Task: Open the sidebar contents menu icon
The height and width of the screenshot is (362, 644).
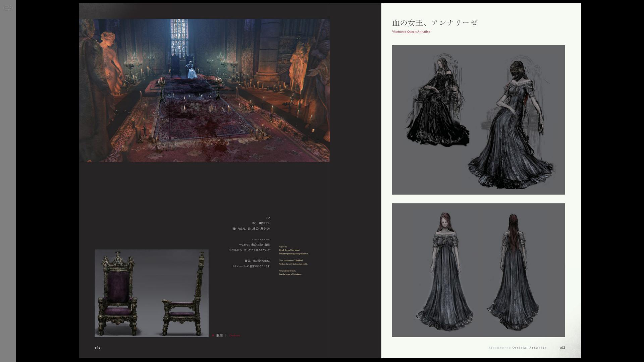Action: [x=8, y=8]
